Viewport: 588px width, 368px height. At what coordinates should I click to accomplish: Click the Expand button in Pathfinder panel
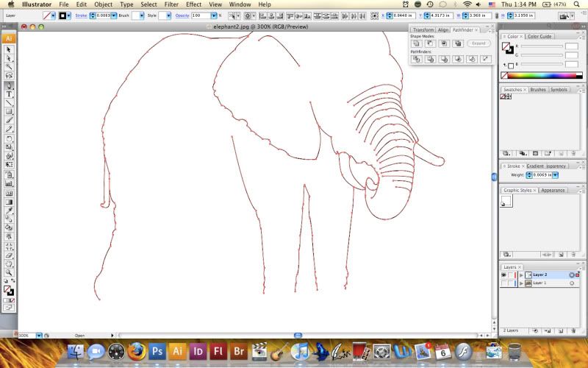[x=478, y=43]
